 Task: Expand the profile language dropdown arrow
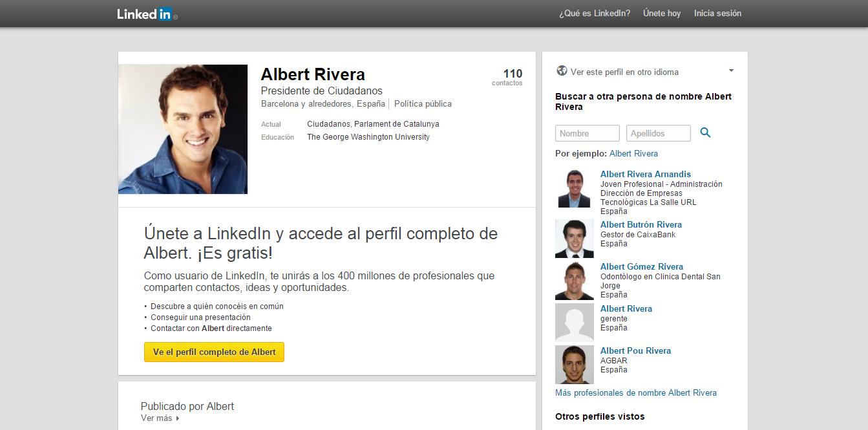coord(731,70)
